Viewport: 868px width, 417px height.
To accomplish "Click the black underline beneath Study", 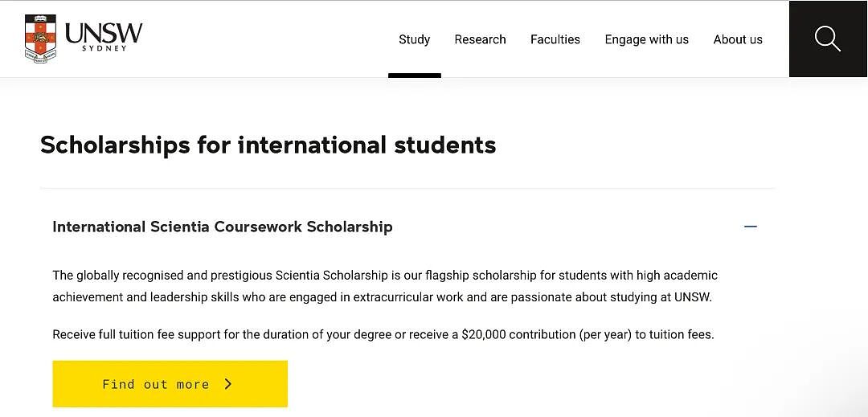I will point(415,76).
